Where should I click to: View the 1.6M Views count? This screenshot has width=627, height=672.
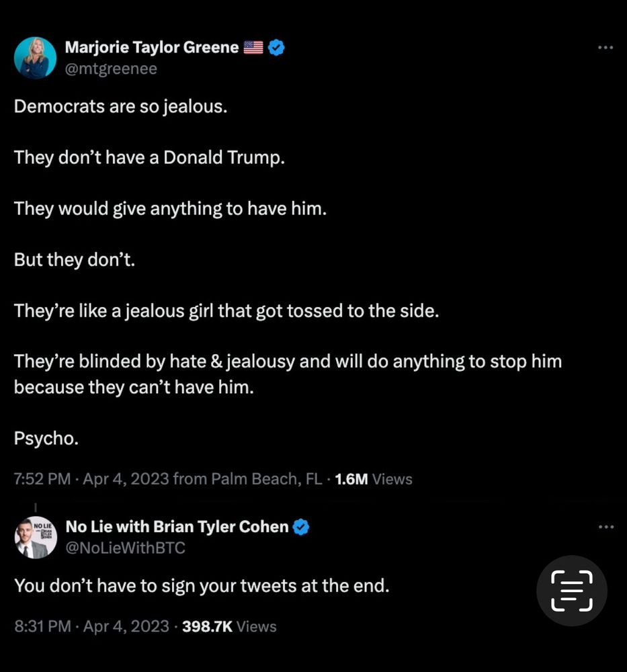[x=374, y=479]
